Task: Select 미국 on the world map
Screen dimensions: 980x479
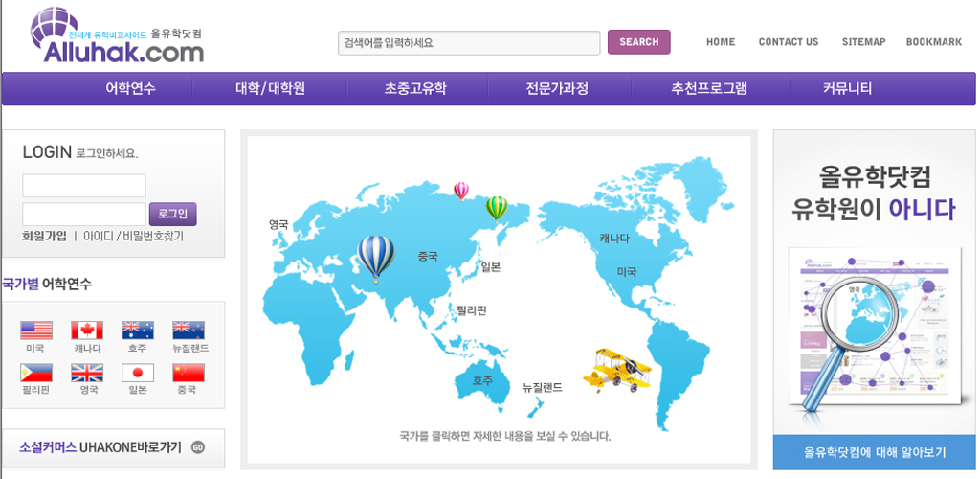Action: [x=627, y=272]
